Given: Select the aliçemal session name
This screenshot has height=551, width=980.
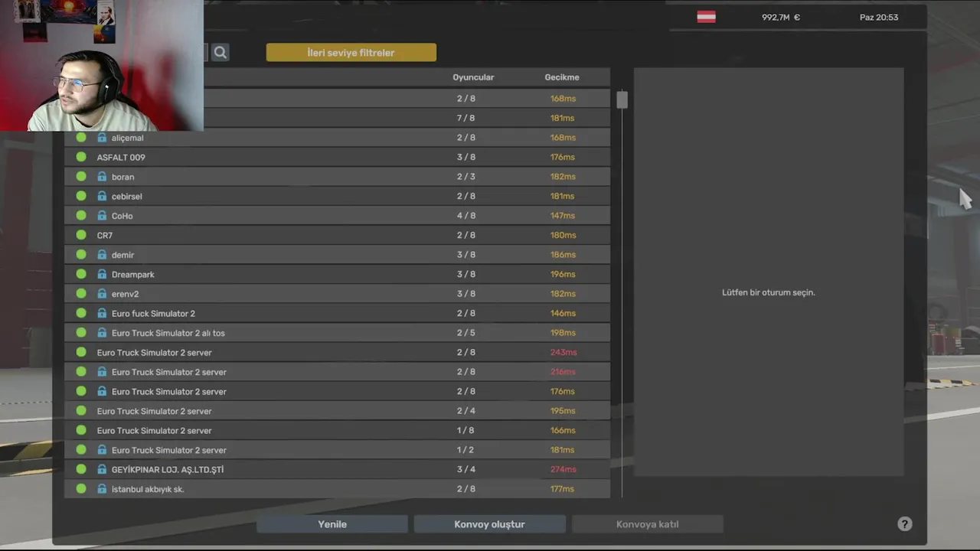Looking at the screenshot, I should click(128, 138).
